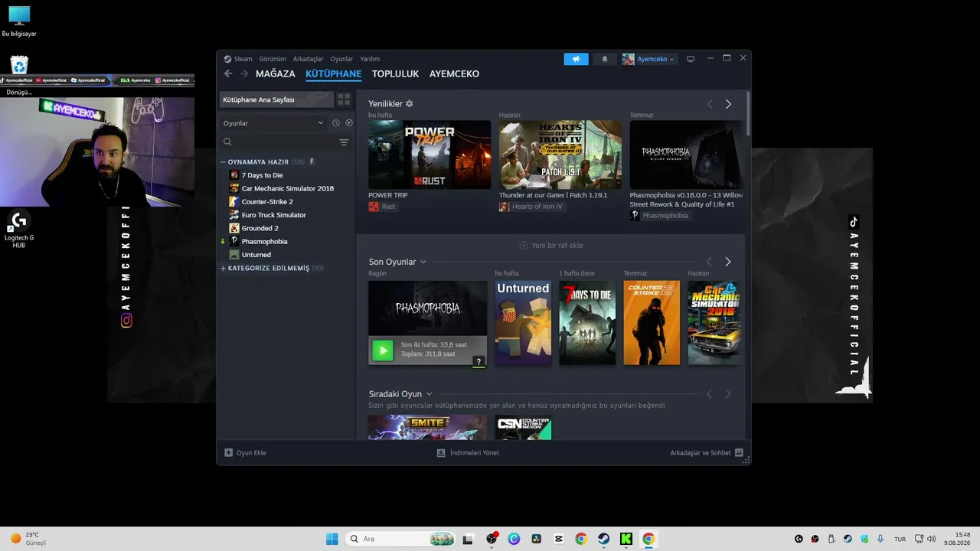Select Car Mechanic Simulator 2018 in list

click(288, 188)
